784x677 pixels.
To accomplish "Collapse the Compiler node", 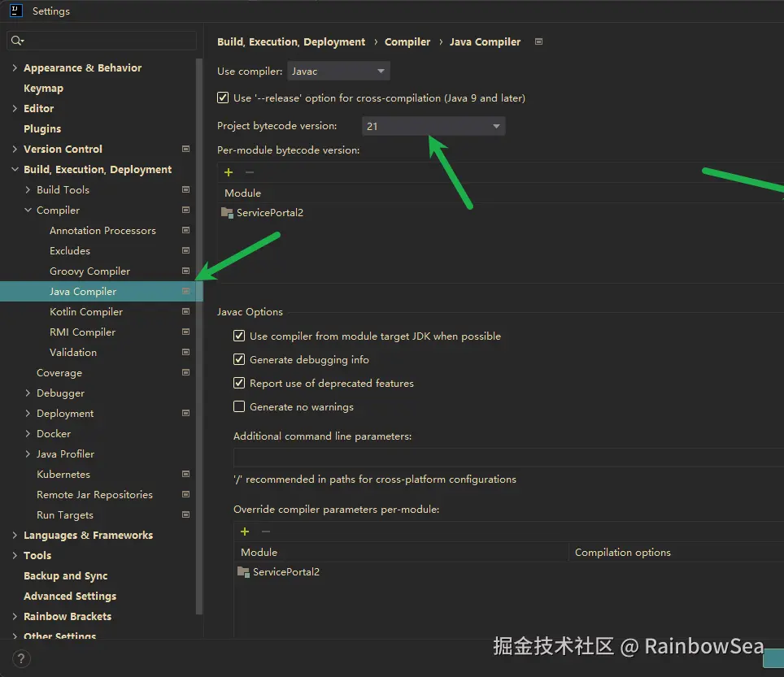I will click(28, 210).
